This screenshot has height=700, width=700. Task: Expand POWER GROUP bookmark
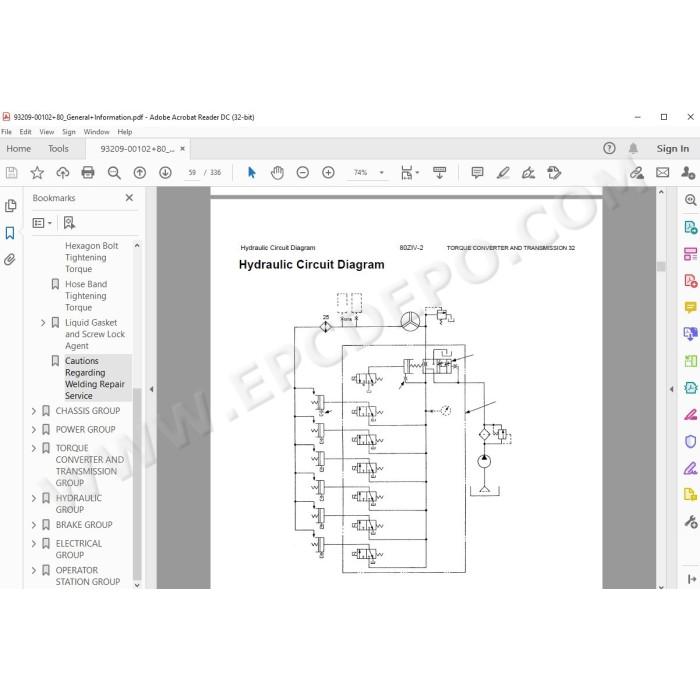pyautogui.click(x=33, y=429)
